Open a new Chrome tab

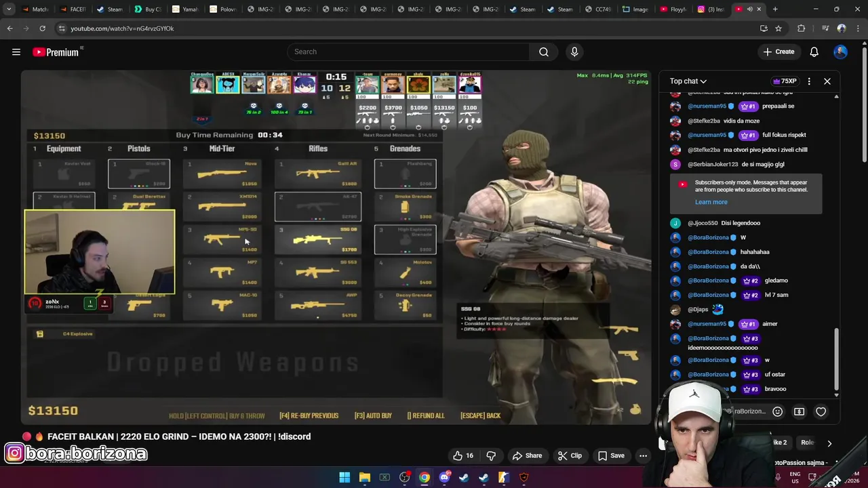775,9
